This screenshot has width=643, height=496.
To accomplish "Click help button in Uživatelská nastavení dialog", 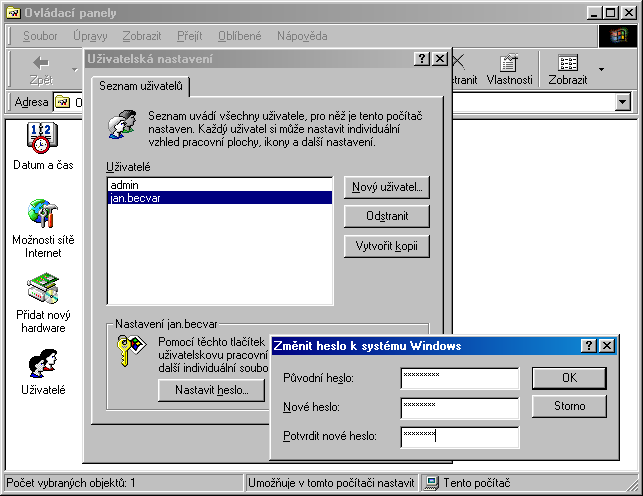I will tap(422, 59).
